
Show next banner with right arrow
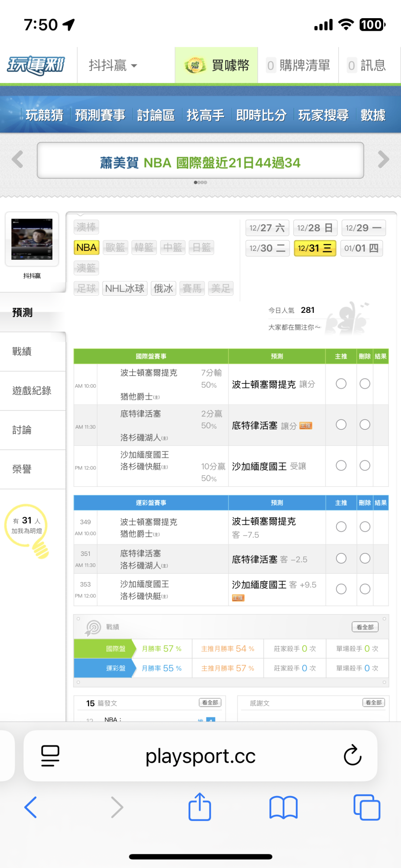[383, 160]
